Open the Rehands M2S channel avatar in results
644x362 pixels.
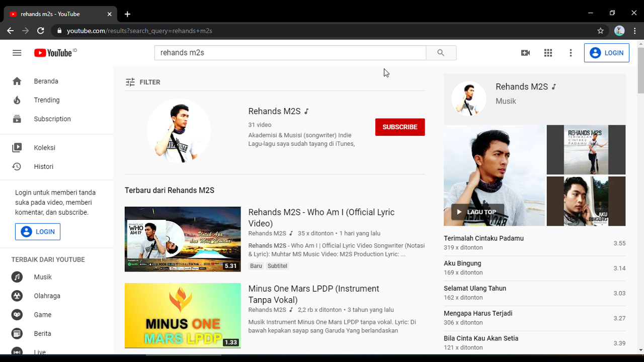click(179, 131)
